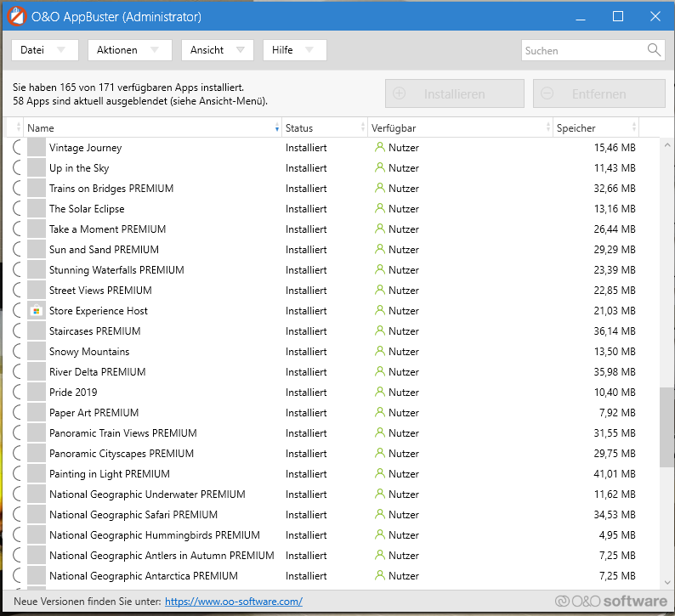Toggle the Trains on Bridges PREMIUM checkbox
The width and height of the screenshot is (675, 616).
tap(17, 189)
